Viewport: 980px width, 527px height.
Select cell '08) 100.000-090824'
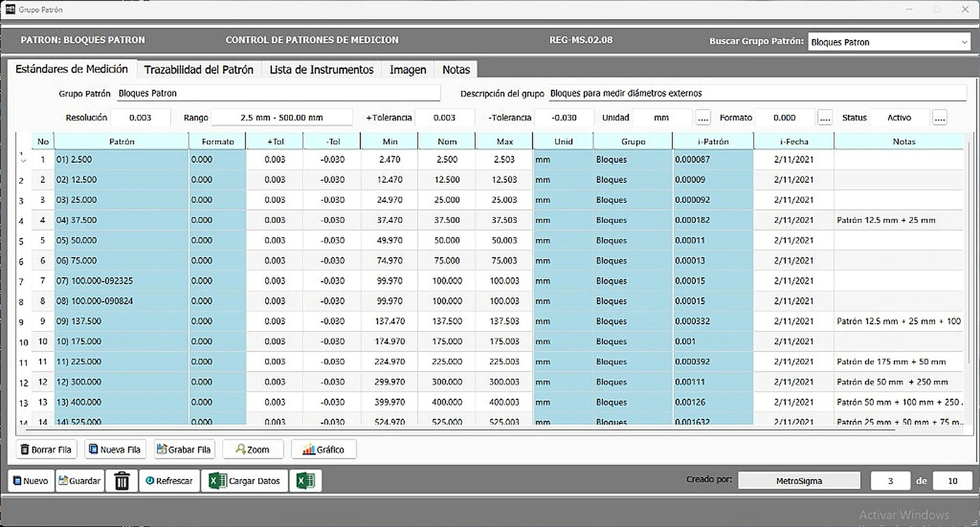122,301
